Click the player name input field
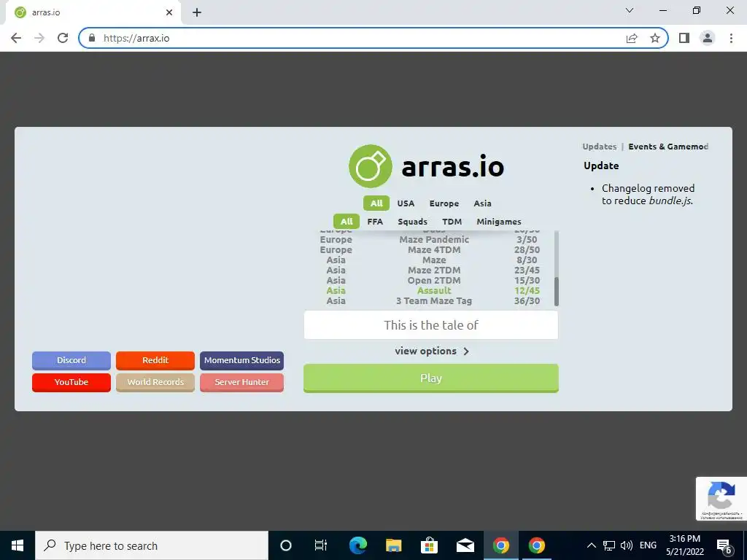The width and height of the screenshot is (747, 560). pos(430,325)
